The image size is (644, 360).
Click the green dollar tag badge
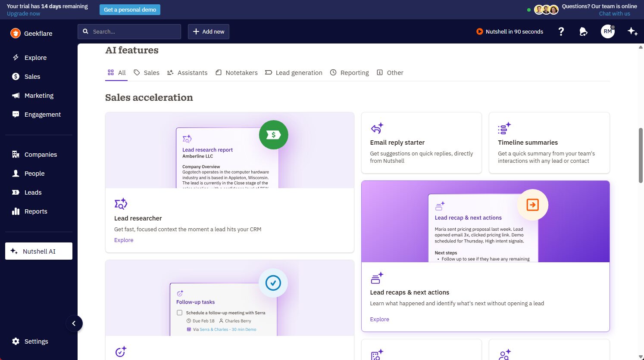[273, 135]
